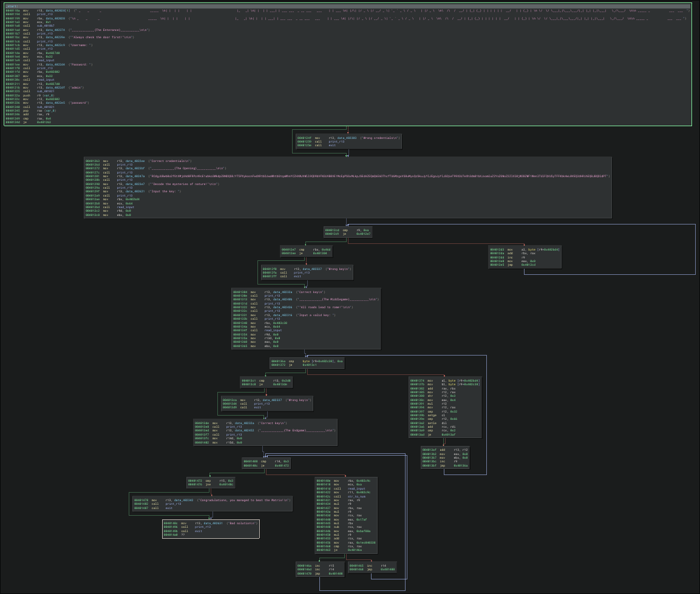The height and width of the screenshot is (594, 700).
Task: Click the "Input a valid key: " string
Action: [315, 315]
